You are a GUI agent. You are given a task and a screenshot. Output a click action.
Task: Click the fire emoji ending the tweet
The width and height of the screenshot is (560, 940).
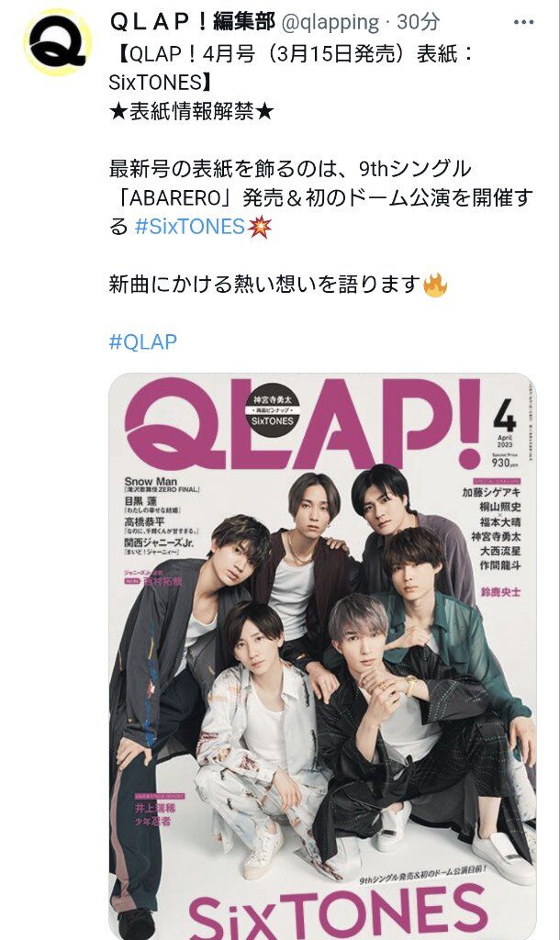(435, 285)
